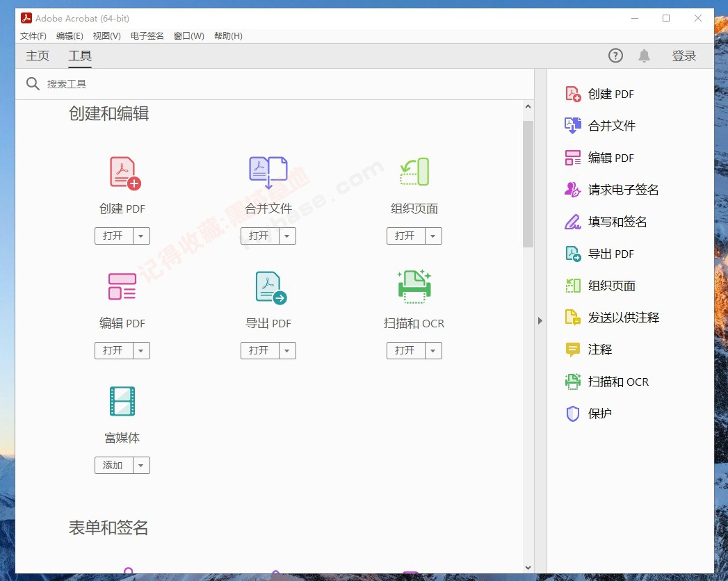The image size is (728, 581).
Task: Click 打开 button under 合并文件
Action: (259, 236)
